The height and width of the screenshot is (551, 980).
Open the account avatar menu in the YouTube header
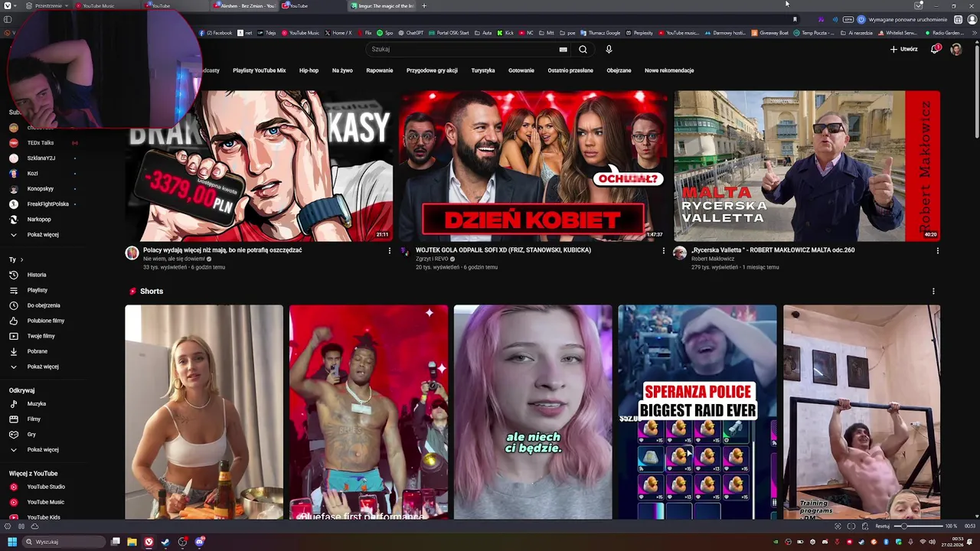pos(956,49)
